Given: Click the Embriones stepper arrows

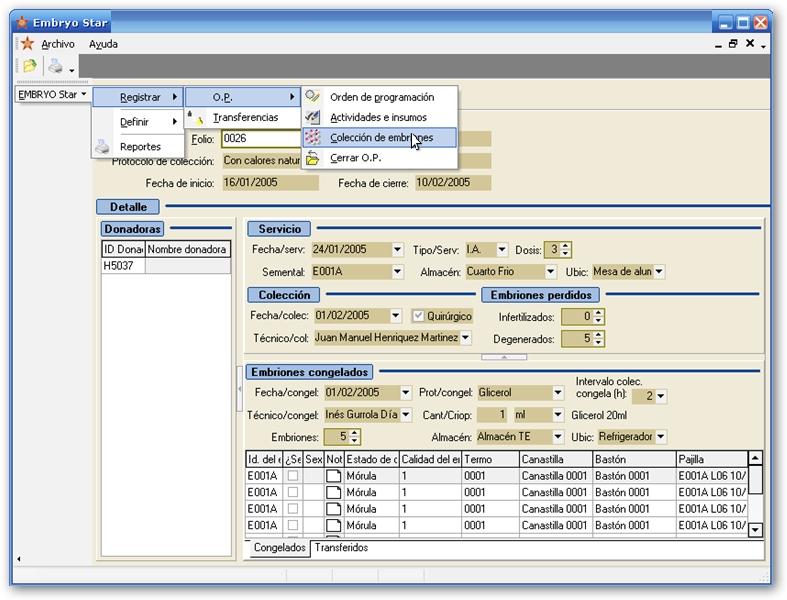Looking at the screenshot, I should pos(354,437).
